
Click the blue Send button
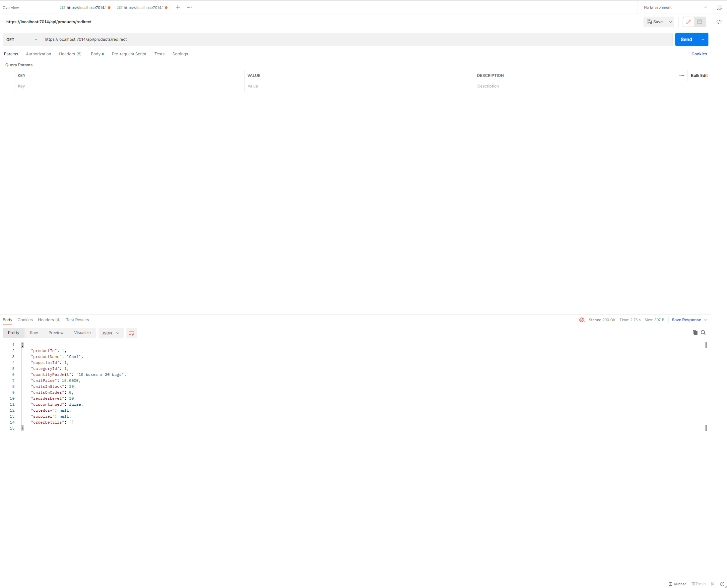coord(686,40)
